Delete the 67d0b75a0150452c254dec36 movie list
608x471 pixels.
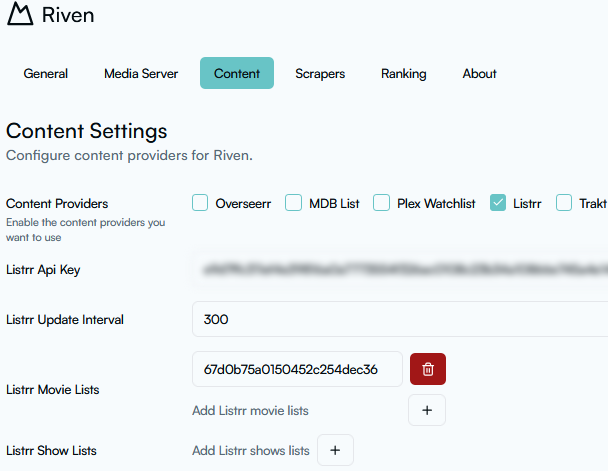(428, 369)
